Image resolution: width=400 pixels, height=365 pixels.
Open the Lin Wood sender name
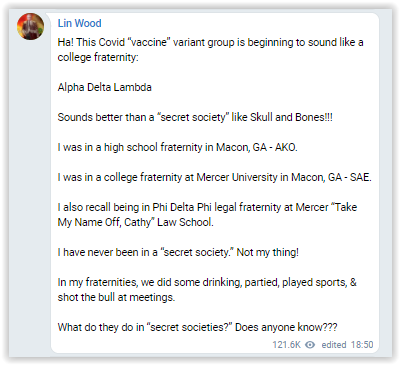(x=79, y=23)
